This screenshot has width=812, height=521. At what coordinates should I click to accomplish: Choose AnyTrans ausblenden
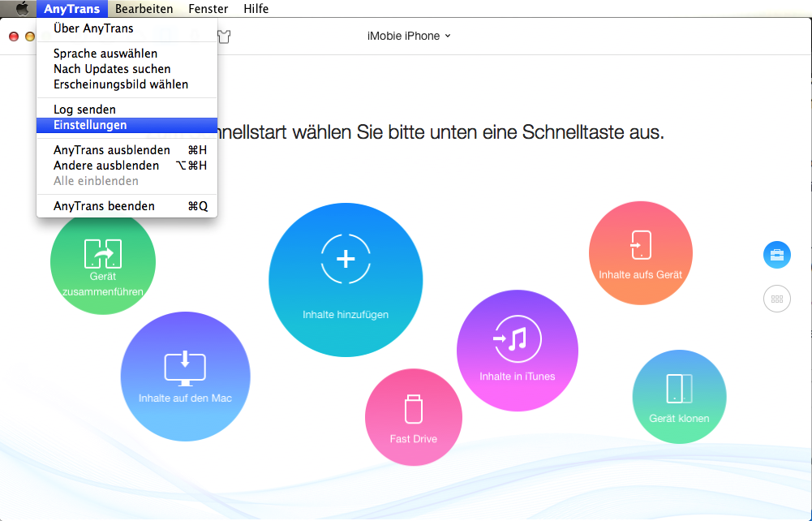(x=127, y=150)
